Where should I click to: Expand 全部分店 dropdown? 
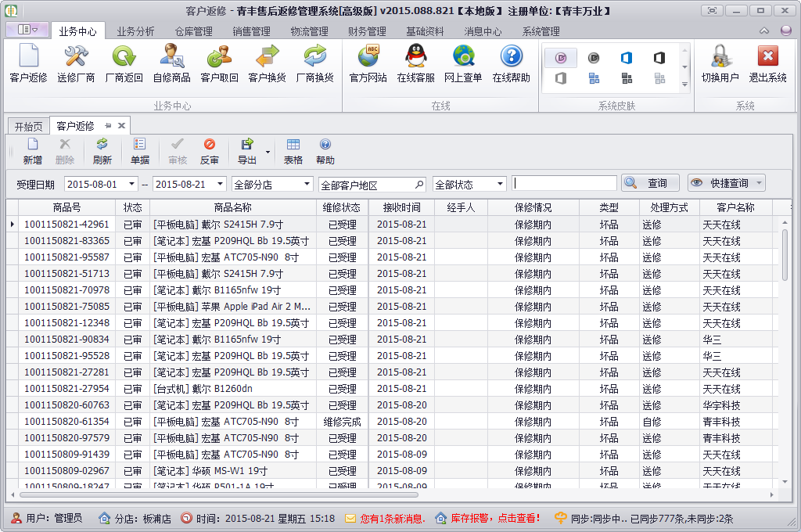pos(307,184)
